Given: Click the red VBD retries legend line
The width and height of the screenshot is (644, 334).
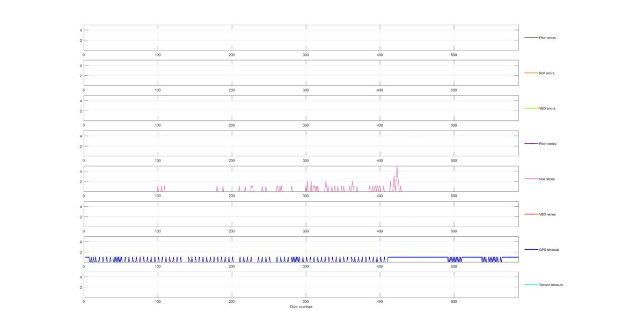Looking at the screenshot, I should click(x=531, y=214).
